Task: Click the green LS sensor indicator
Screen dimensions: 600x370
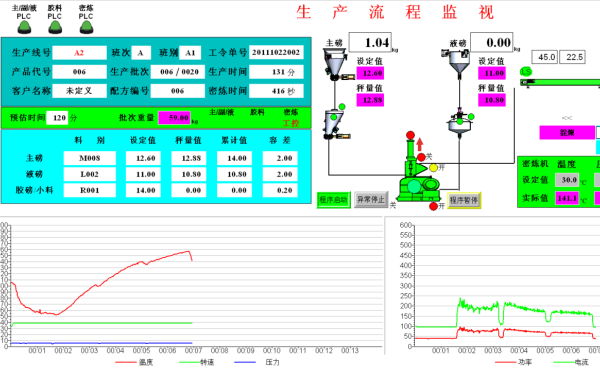Action: click(x=526, y=72)
